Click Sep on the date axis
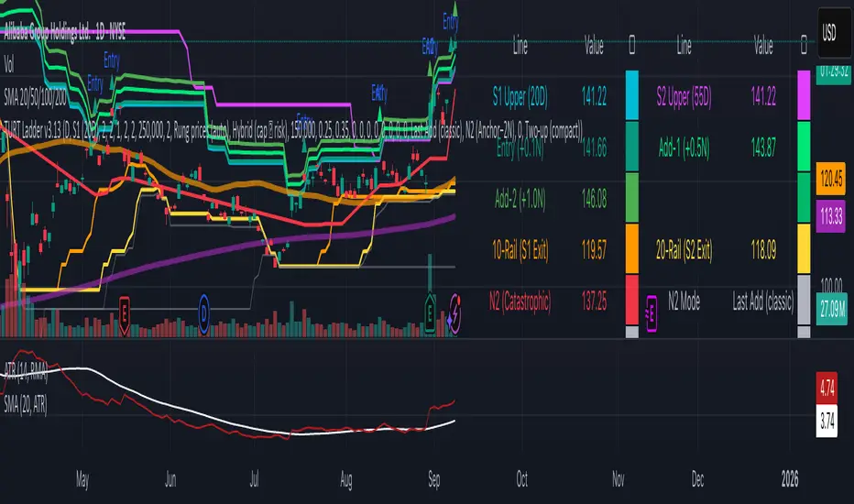This screenshot has width=854, height=504. tap(434, 479)
